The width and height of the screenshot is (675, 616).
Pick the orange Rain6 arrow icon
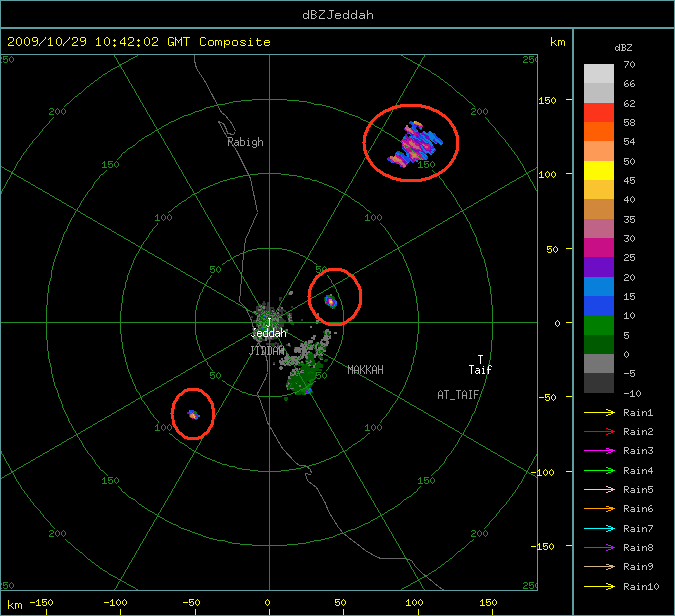click(x=599, y=509)
